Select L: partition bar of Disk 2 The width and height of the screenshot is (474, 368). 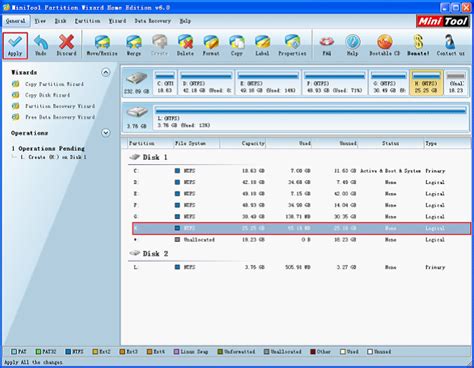311,117
